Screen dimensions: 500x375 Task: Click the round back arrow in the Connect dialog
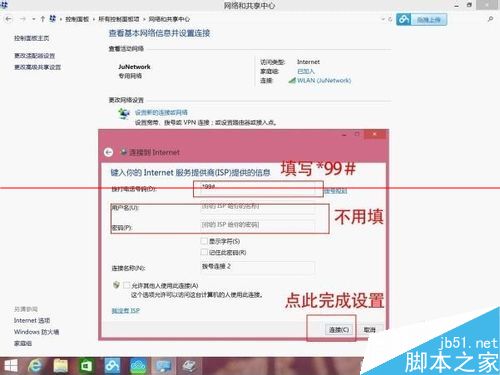(x=108, y=152)
